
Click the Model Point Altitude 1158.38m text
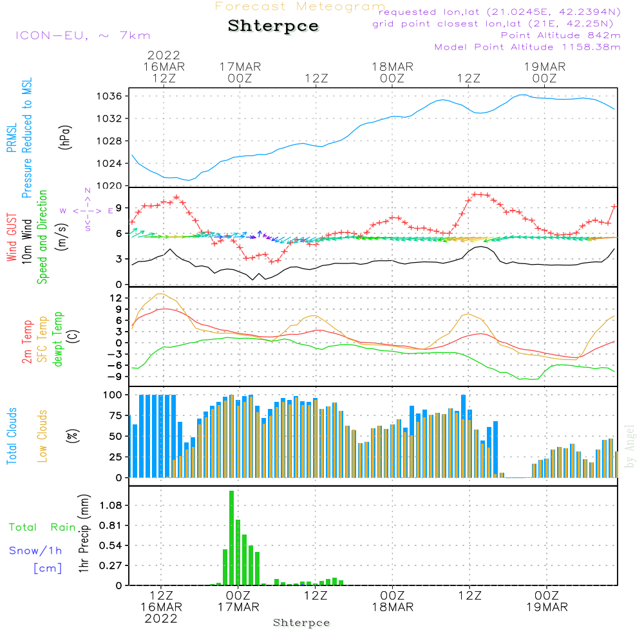527,47
